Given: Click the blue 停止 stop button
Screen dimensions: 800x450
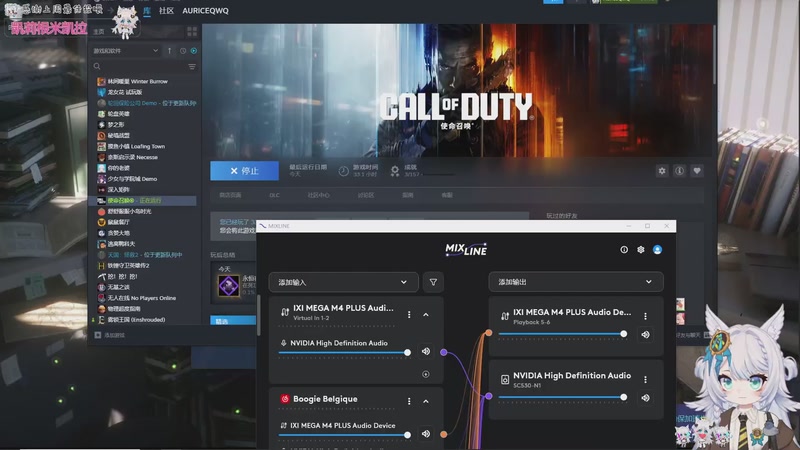Looking at the screenshot, I should [x=244, y=171].
